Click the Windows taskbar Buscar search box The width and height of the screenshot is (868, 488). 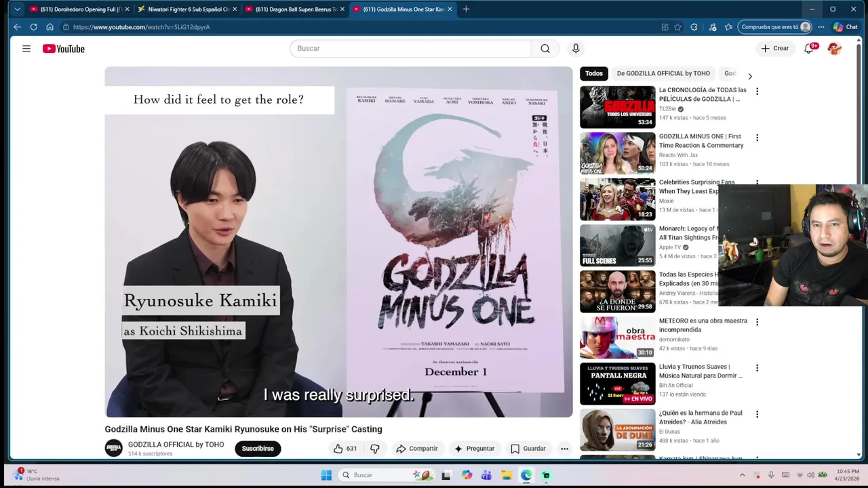[x=386, y=475]
